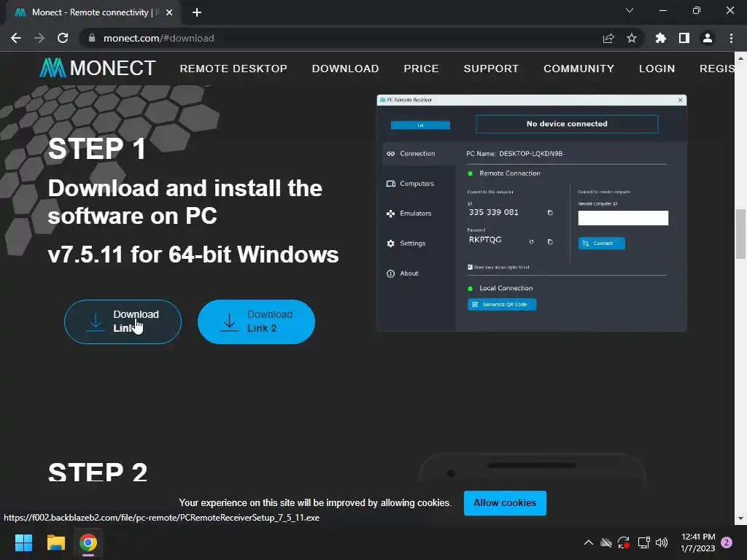Viewport: 747px width, 560px height.
Task: Open the Download menu item
Action: [x=345, y=69]
